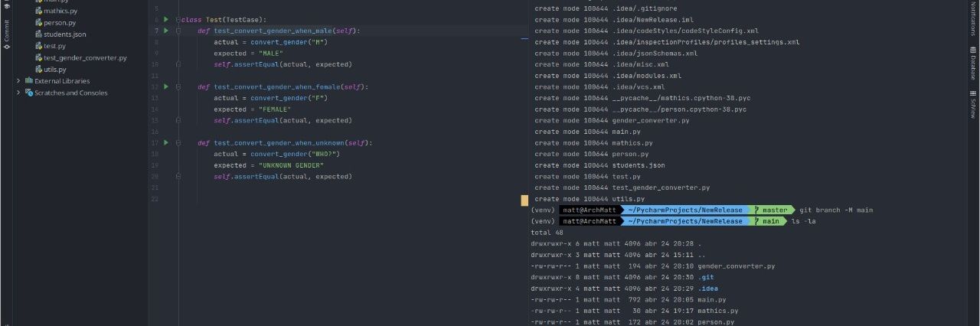Screen dimensions: 980x326
Task: Select mathics.py in project tree
Action: tap(61, 11)
